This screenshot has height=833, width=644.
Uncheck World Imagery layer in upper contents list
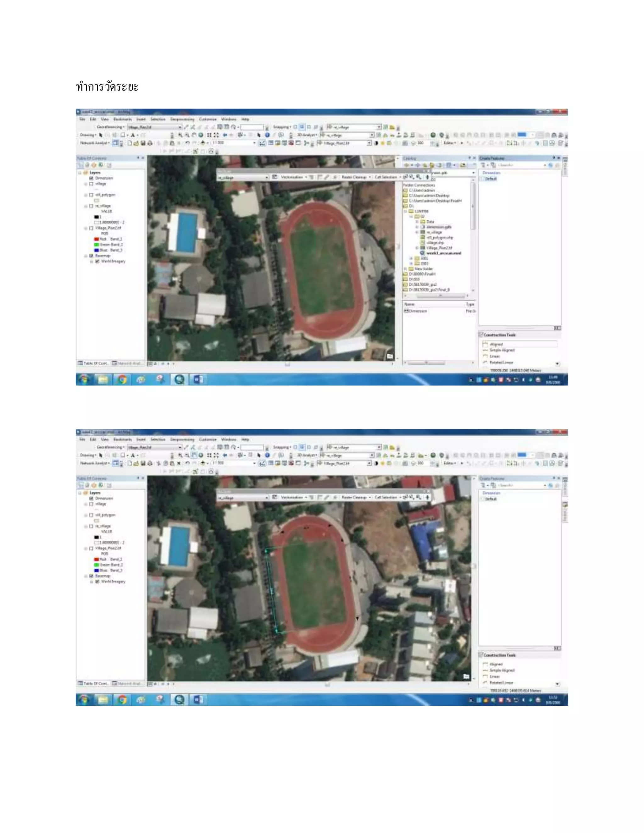pos(97,262)
